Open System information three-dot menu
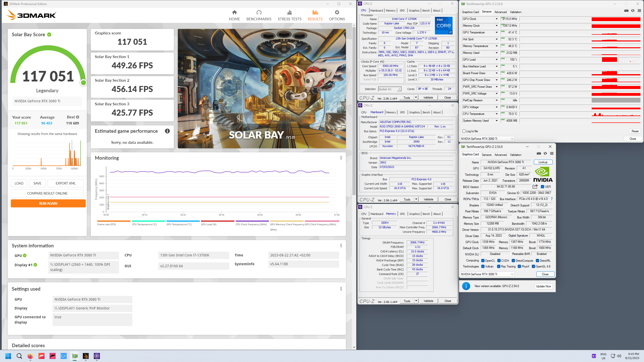Screen dimensions: 644x362 tap(341, 246)
